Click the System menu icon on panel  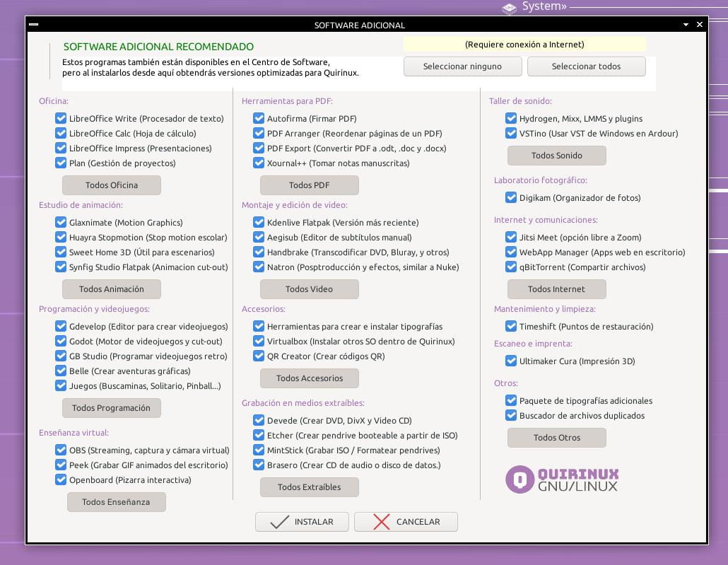(x=510, y=8)
